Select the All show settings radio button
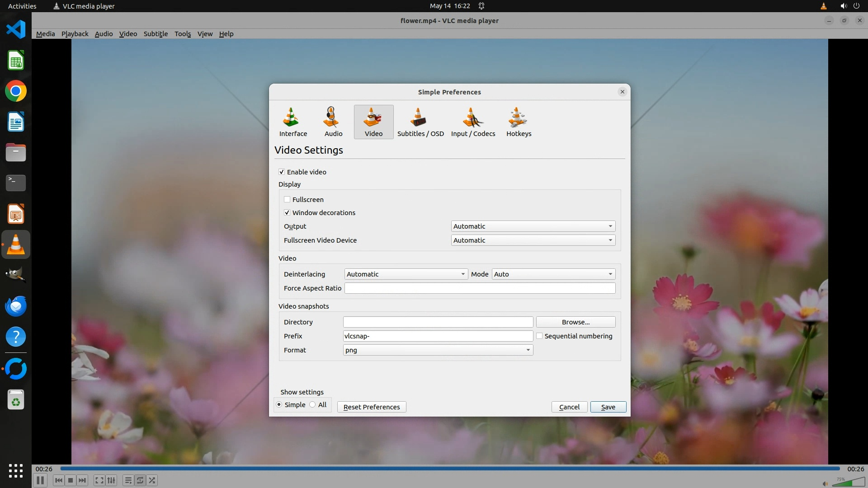Viewport: 868px width, 488px height. point(312,404)
